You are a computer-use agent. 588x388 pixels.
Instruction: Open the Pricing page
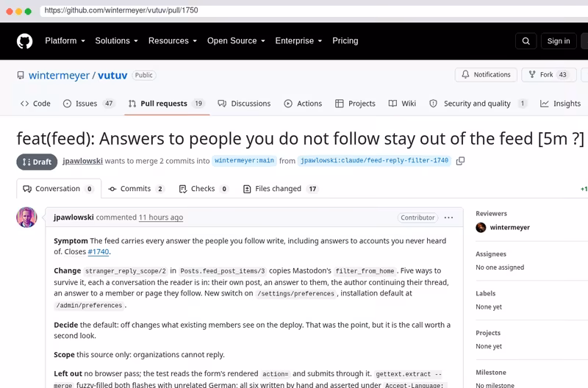point(345,41)
